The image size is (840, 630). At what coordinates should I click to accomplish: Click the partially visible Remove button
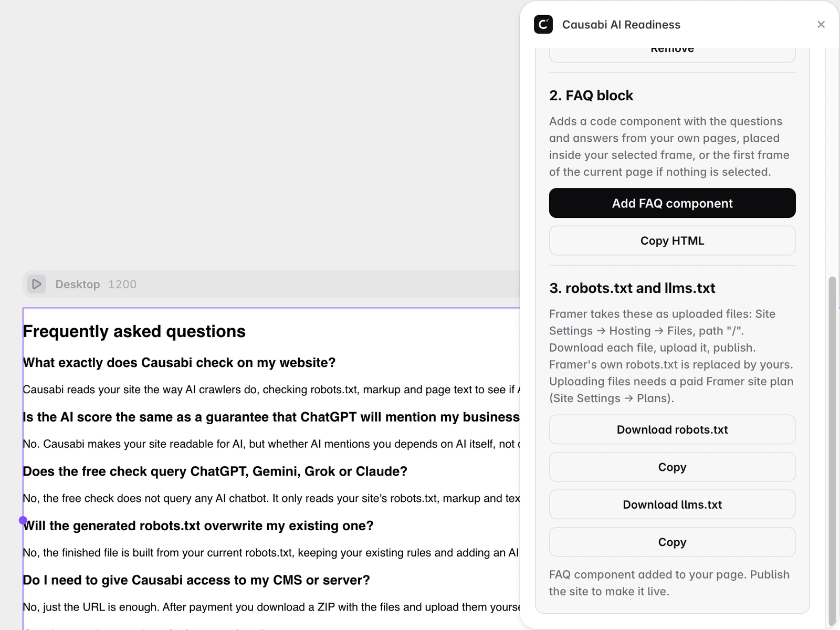(x=672, y=54)
